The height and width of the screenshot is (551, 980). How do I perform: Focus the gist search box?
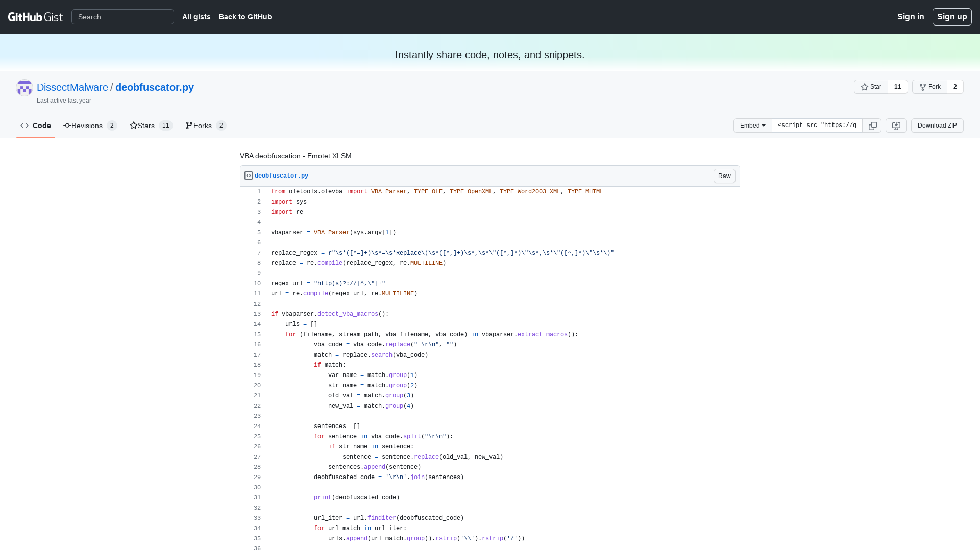[x=122, y=17]
